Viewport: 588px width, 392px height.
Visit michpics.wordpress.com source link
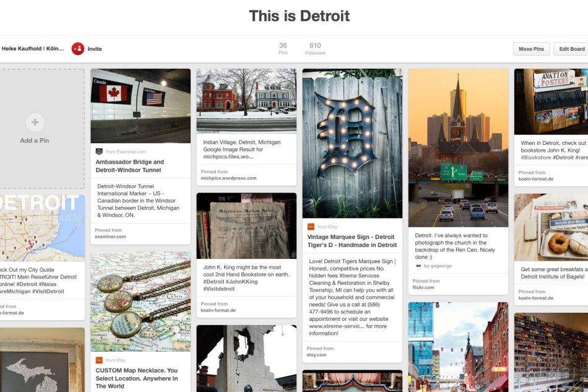(x=228, y=178)
